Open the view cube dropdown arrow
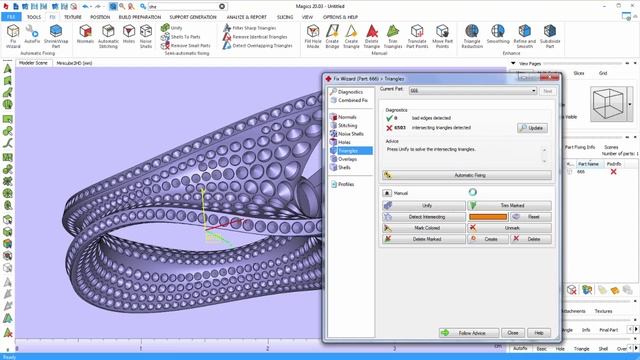This screenshot has height=360, width=640. pyautogui.click(x=630, y=104)
